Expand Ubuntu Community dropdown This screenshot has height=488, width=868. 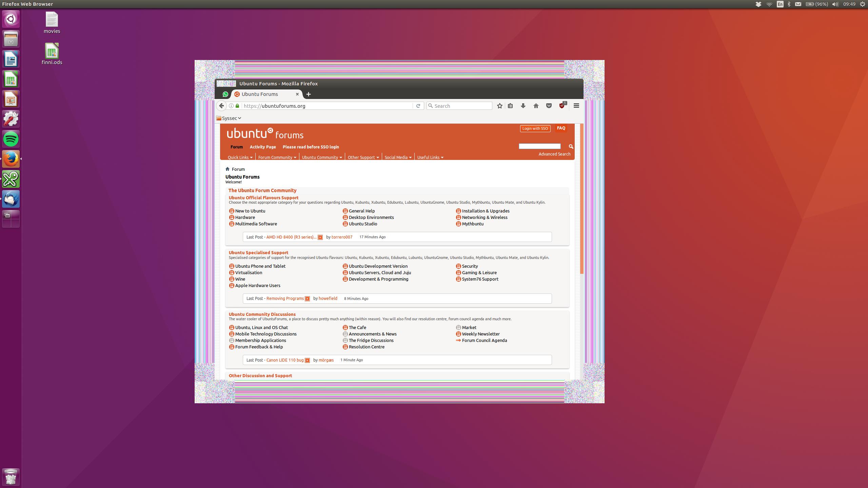click(x=322, y=157)
